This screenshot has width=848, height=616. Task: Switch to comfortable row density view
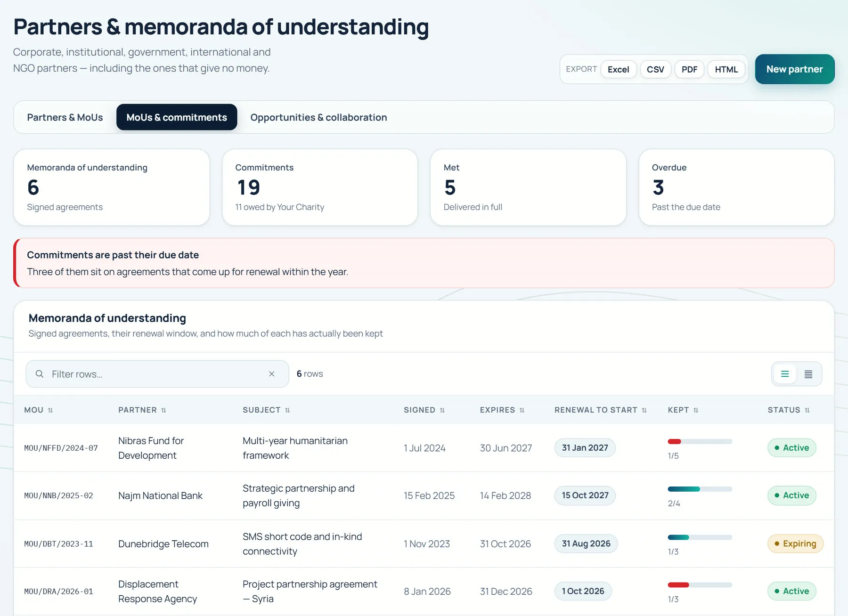pyautogui.click(x=785, y=374)
